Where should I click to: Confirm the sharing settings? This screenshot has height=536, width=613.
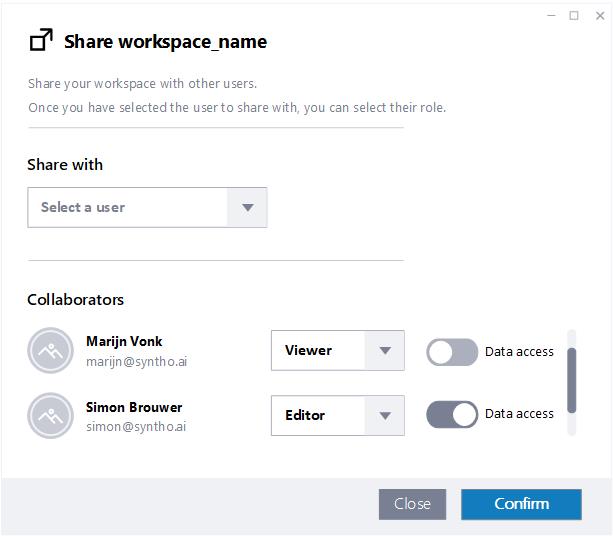pyautogui.click(x=521, y=504)
